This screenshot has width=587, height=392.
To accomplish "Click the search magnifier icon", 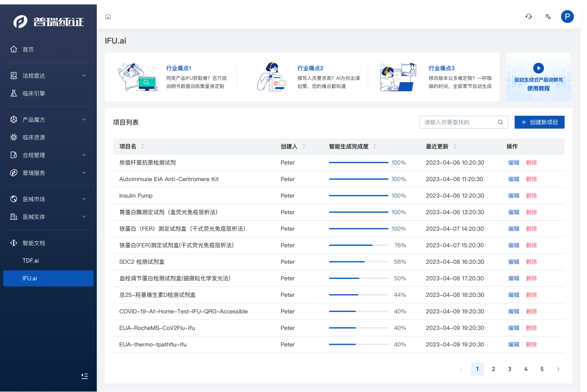I will point(500,122).
